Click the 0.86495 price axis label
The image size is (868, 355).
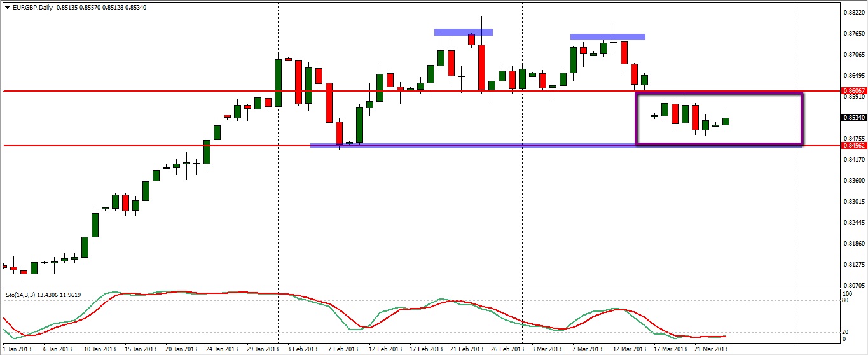click(853, 76)
